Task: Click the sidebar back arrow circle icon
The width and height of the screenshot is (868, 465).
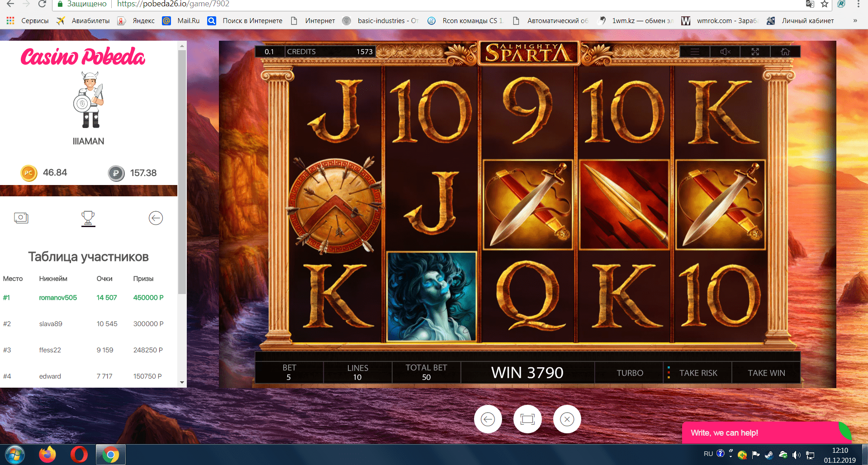Action: click(156, 218)
